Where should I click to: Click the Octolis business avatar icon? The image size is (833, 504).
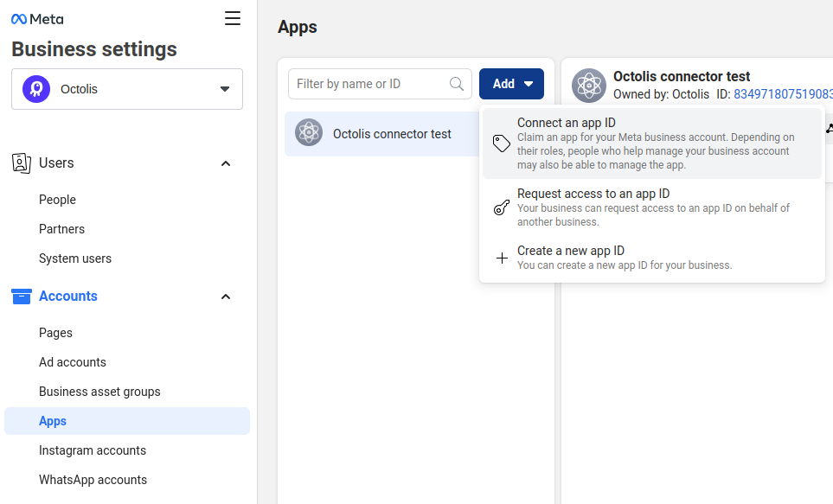coord(36,89)
